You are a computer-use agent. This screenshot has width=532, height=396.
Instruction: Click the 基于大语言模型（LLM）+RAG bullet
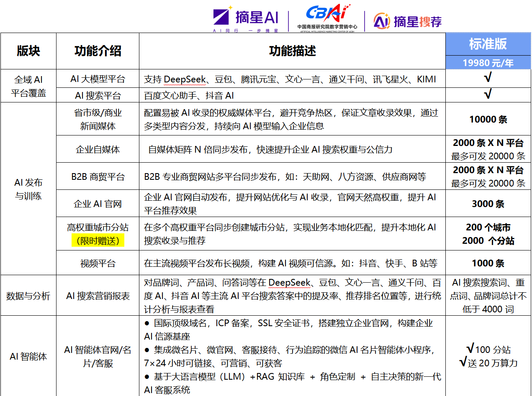292,383
